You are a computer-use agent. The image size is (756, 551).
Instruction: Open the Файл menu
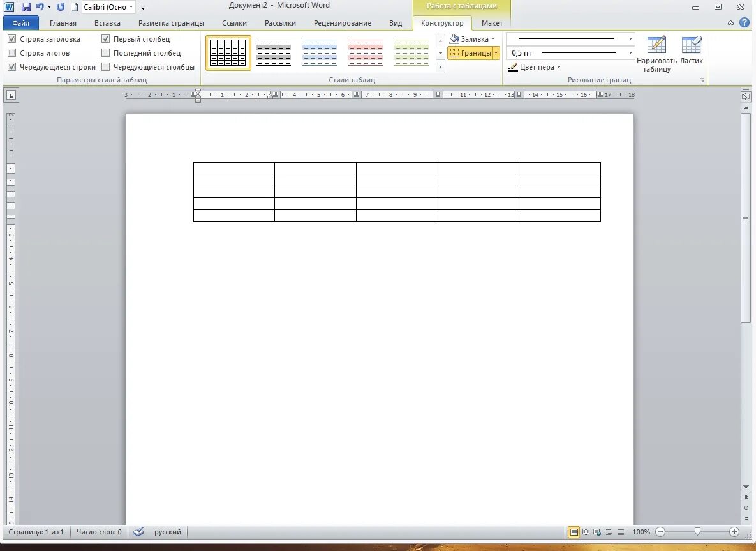coord(20,23)
